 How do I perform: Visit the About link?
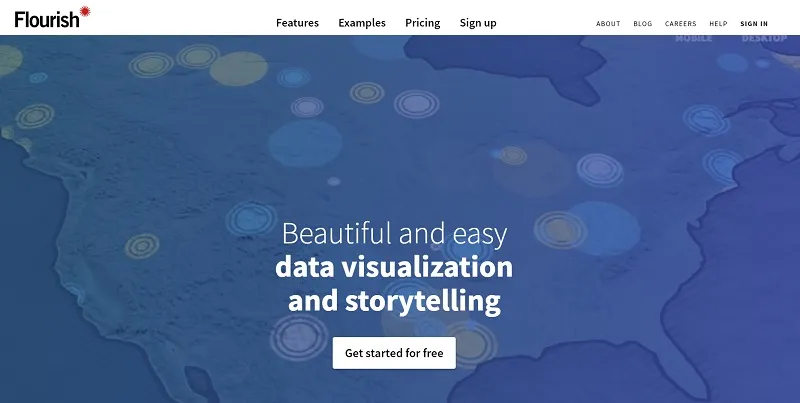point(608,24)
